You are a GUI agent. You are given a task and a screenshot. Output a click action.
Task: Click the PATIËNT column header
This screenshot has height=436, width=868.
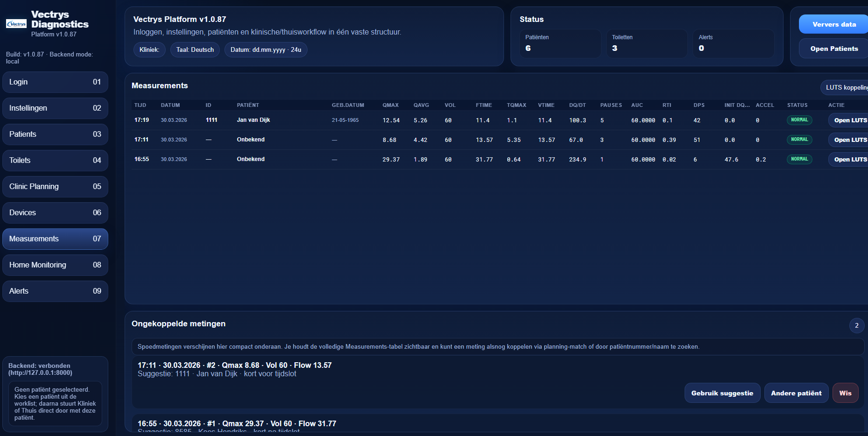click(248, 105)
